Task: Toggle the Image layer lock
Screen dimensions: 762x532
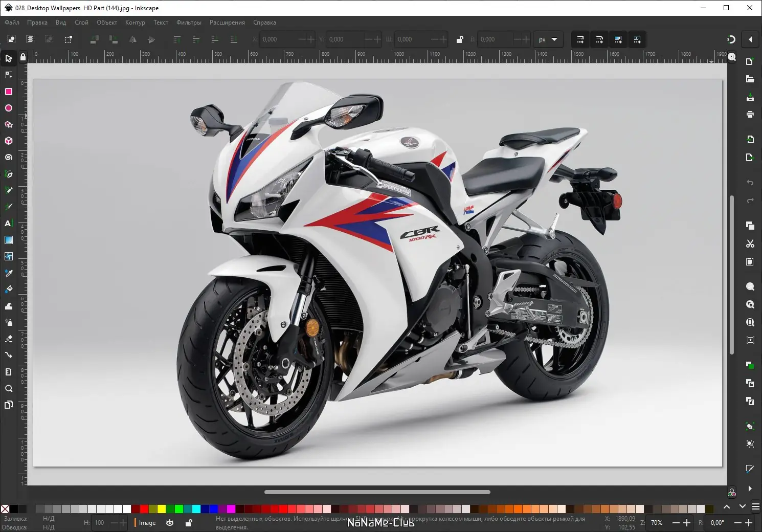Action: (189, 523)
